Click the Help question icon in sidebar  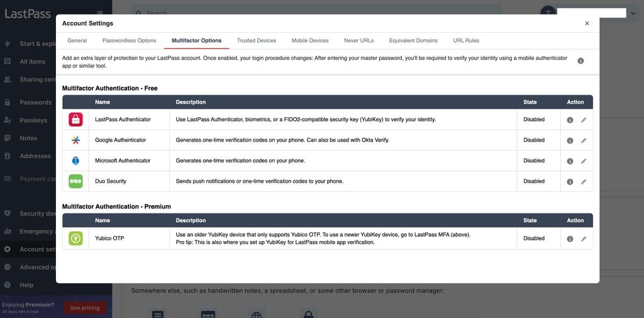pos(8,285)
